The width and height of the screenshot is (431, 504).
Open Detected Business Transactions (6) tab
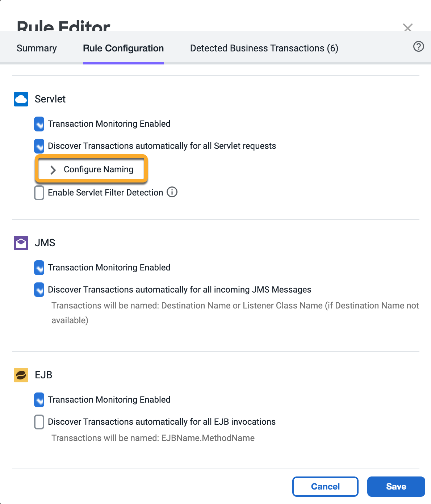tap(264, 48)
